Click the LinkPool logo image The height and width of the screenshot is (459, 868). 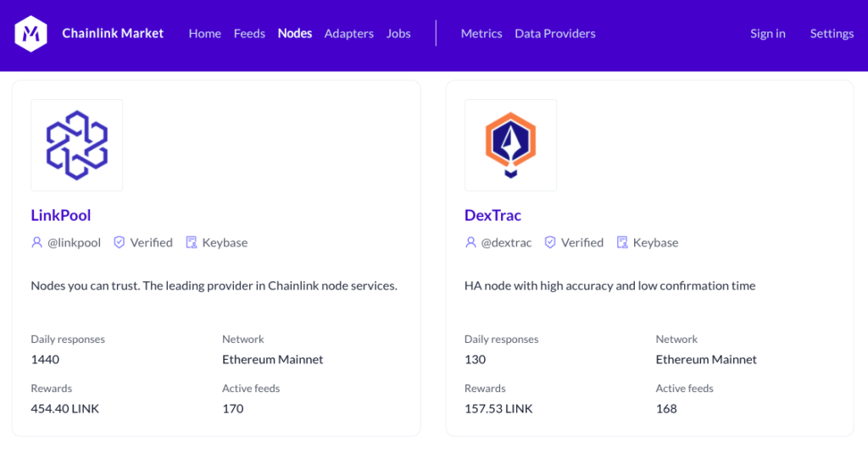coord(76,145)
